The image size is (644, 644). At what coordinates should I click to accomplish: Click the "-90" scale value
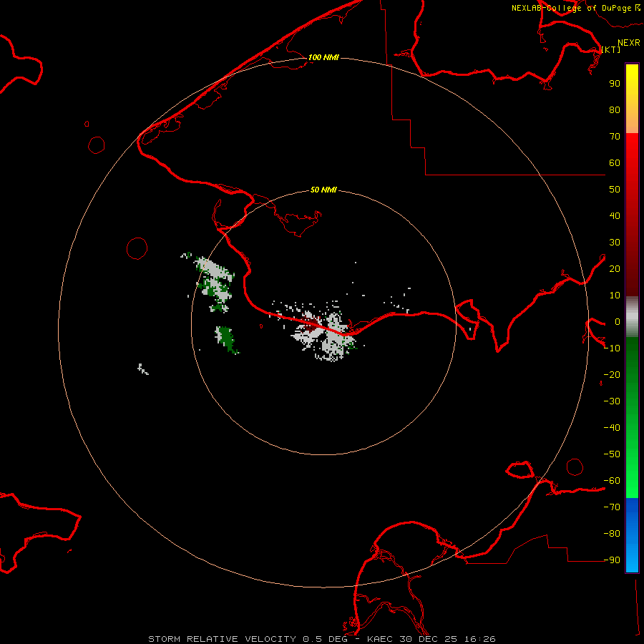(612, 560)
